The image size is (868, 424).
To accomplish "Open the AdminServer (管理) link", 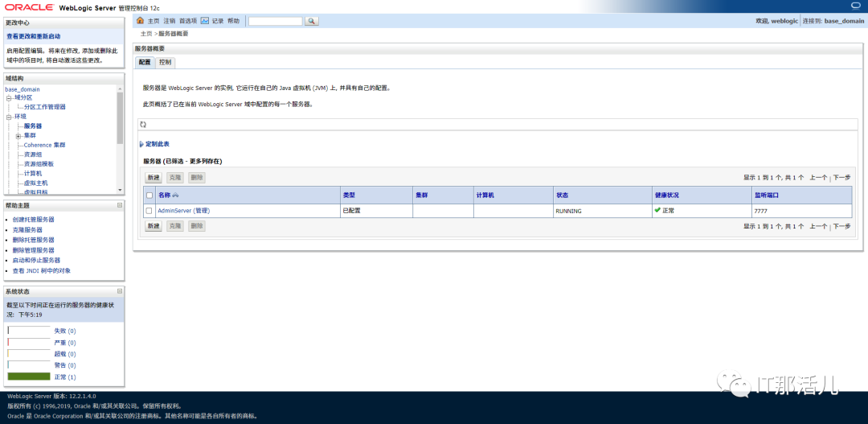I will pos(184,211).
